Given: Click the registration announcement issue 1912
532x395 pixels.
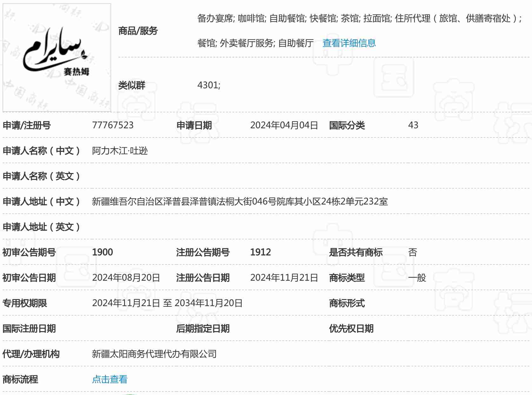Looking at the screenshot, I should click(x=260, y=252).
